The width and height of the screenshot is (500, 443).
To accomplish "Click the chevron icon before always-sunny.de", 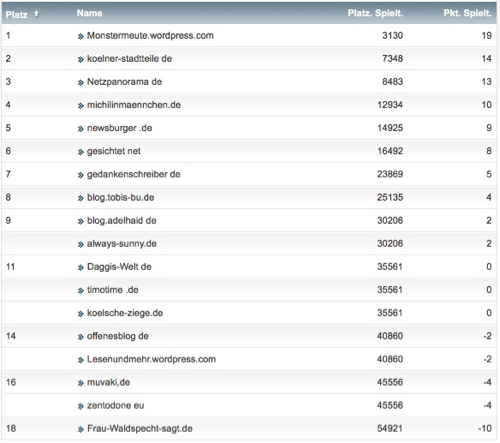I will pyautogui.click(x=80, y=245).
